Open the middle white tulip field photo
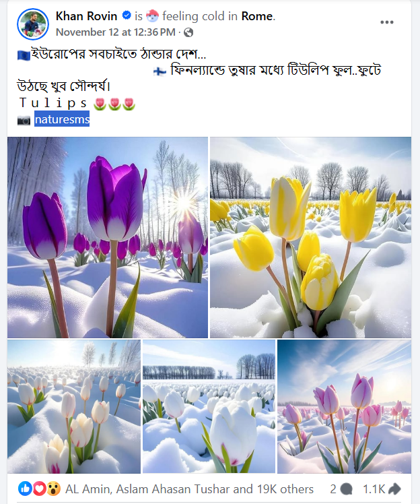Viewport: 420px width, 504px height. pos(209,406)
